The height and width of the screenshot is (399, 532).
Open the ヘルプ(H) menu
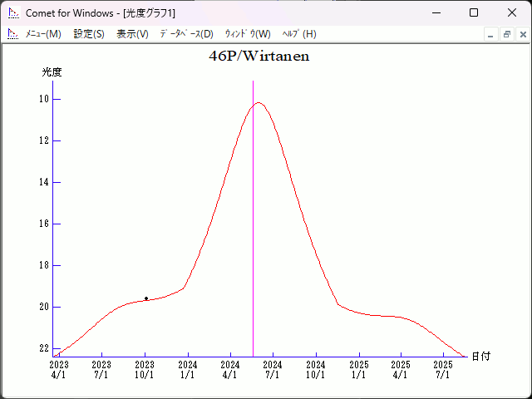[299, 34]
